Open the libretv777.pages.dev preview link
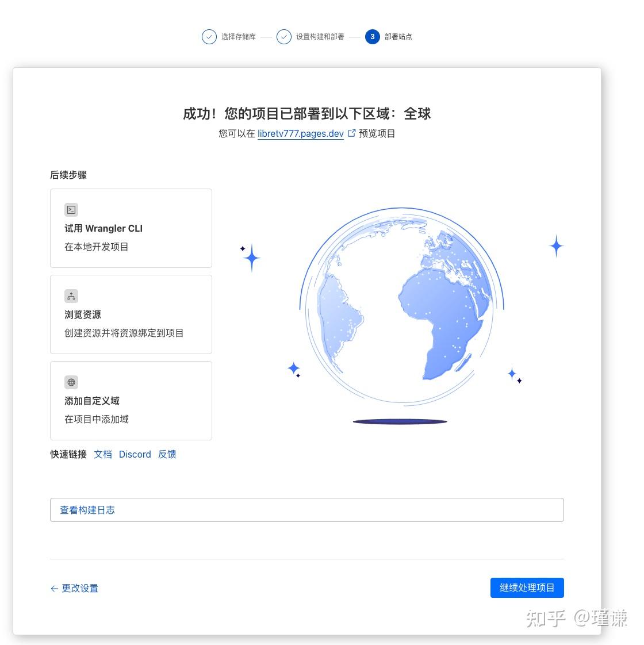Screen dimensions: 644x645 pos(300,133)
